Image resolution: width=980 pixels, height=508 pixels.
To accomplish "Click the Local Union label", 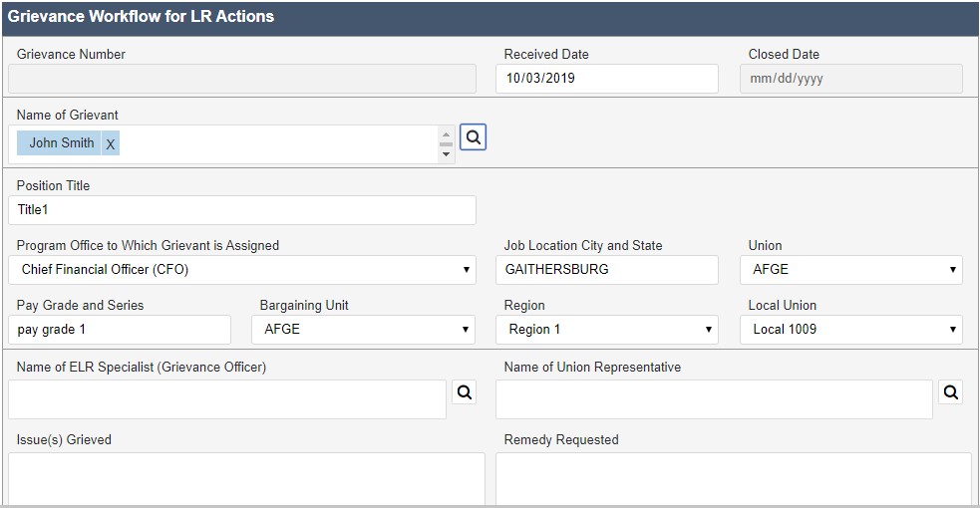I will point(782,305).
